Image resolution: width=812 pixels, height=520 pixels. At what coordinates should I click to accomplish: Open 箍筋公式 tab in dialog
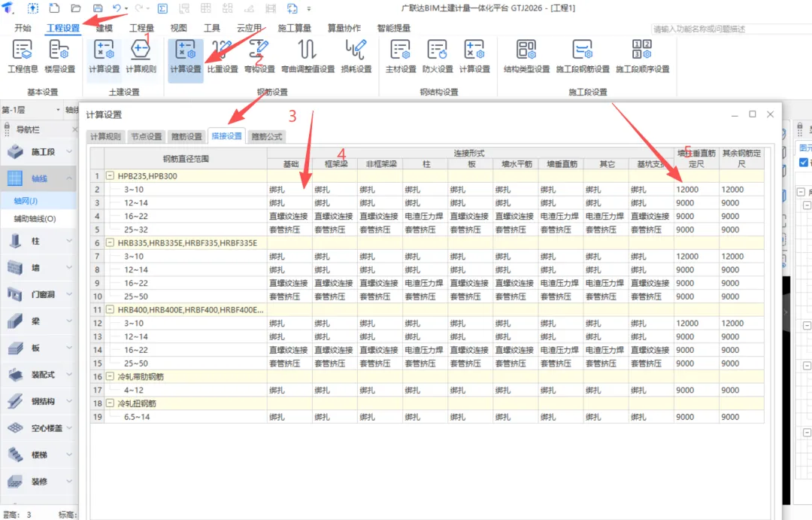click(x=267, y=136)
